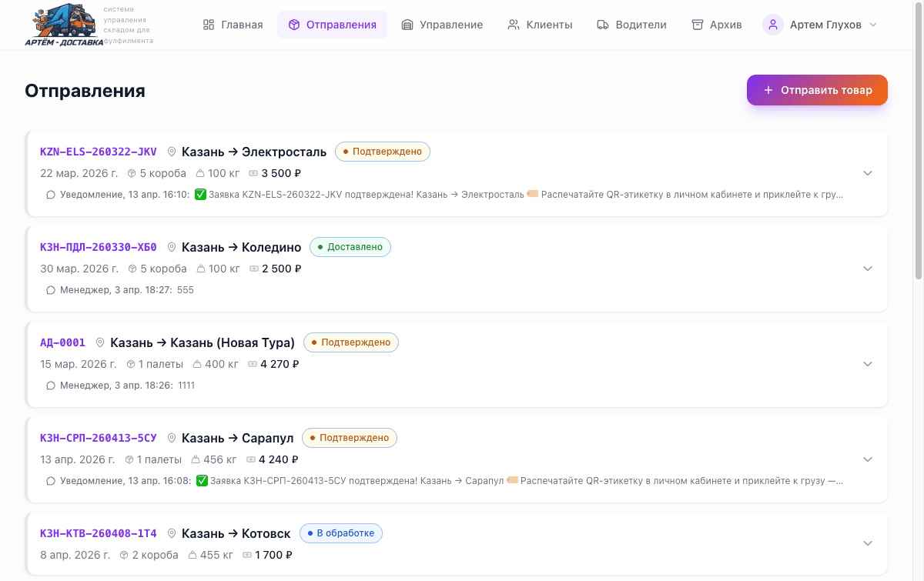Click the location pin in the Казань → Электросталь row
This screenshot has width=924, height=581.
click(172, 152)
